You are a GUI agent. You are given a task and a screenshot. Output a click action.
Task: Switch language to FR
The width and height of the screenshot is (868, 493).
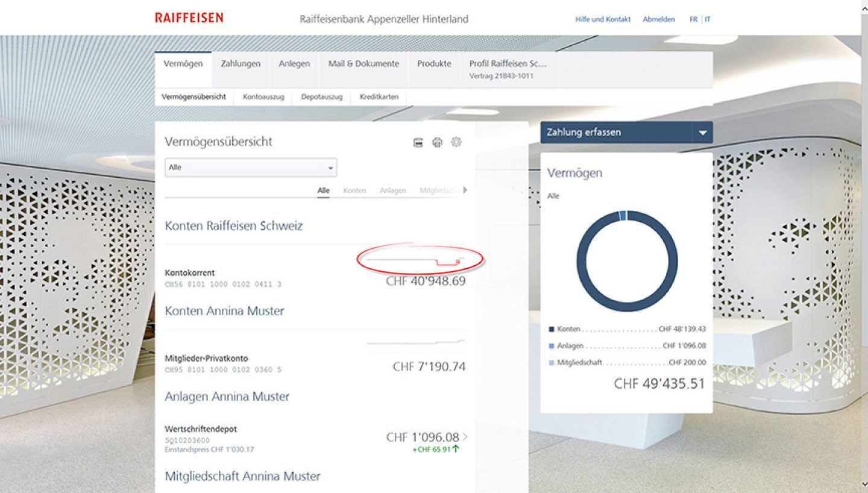coord(693,19)
